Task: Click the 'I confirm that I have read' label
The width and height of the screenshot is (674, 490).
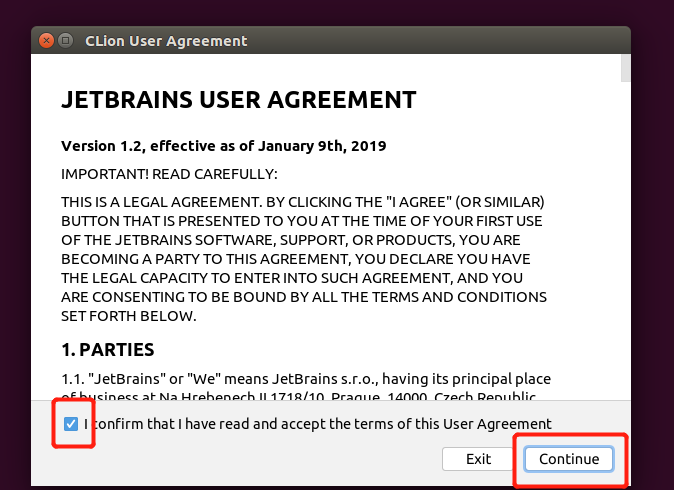Action: point(317,424)
